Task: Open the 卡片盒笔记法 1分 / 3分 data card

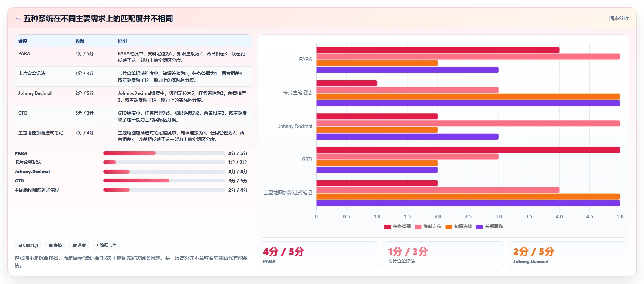Action: 443,255
